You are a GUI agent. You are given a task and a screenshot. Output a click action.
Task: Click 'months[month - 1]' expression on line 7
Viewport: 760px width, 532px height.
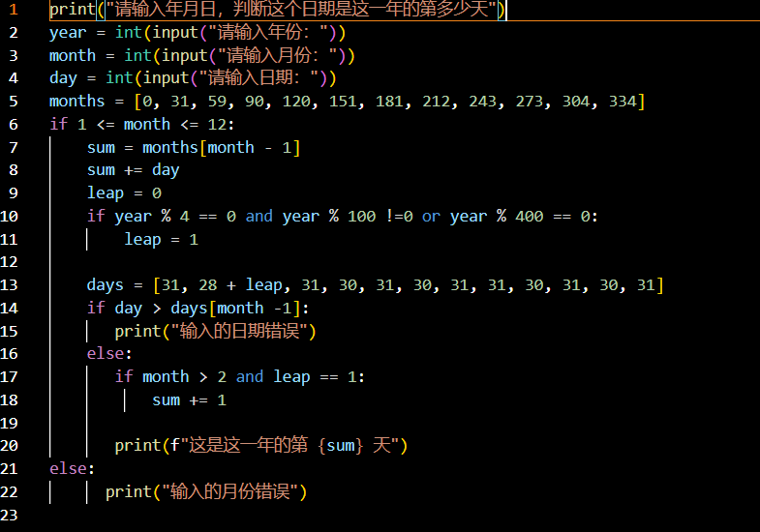[222, 147]
